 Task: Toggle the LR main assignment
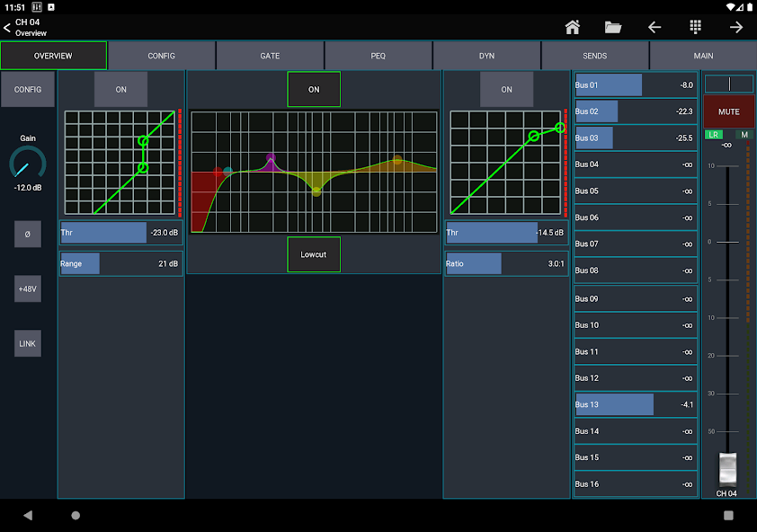714,135
